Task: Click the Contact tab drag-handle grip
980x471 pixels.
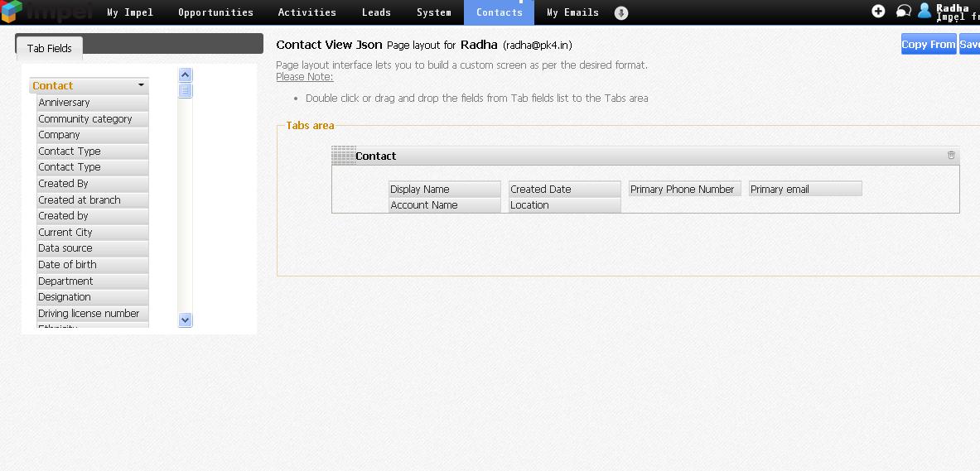Action: [343, 156]
